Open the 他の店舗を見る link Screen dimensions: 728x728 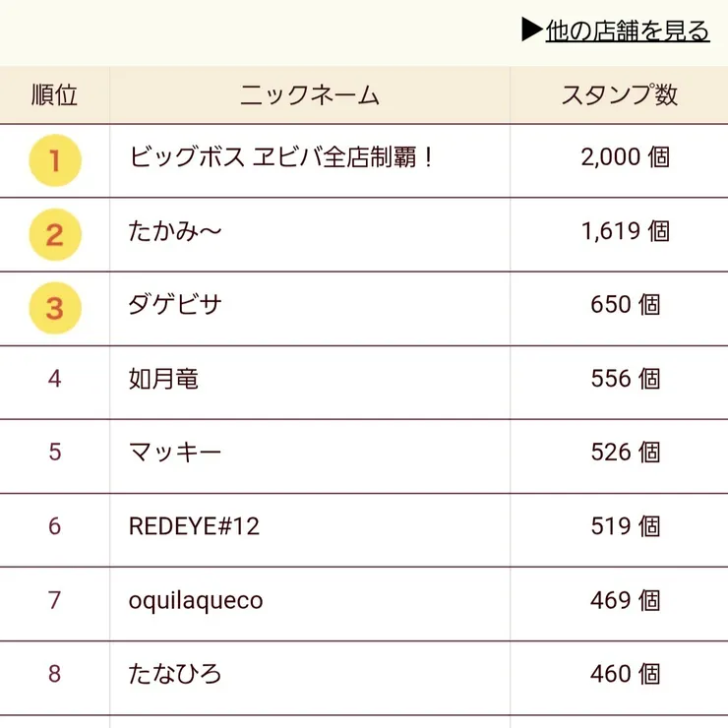click(x=628, y=30)
